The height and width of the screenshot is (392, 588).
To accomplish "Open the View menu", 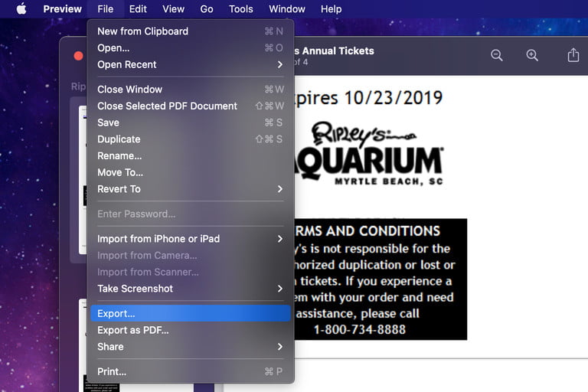I will point(173,9).
